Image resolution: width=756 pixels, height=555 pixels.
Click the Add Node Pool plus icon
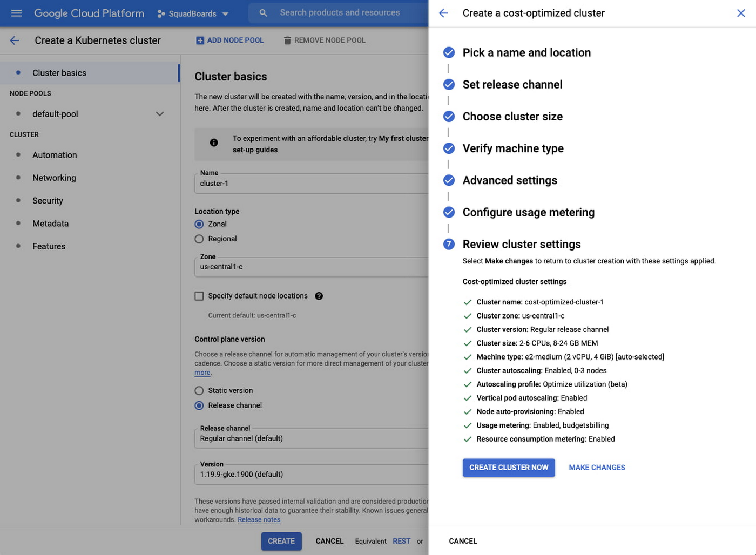pyautogui.click(x=200, y=40)
